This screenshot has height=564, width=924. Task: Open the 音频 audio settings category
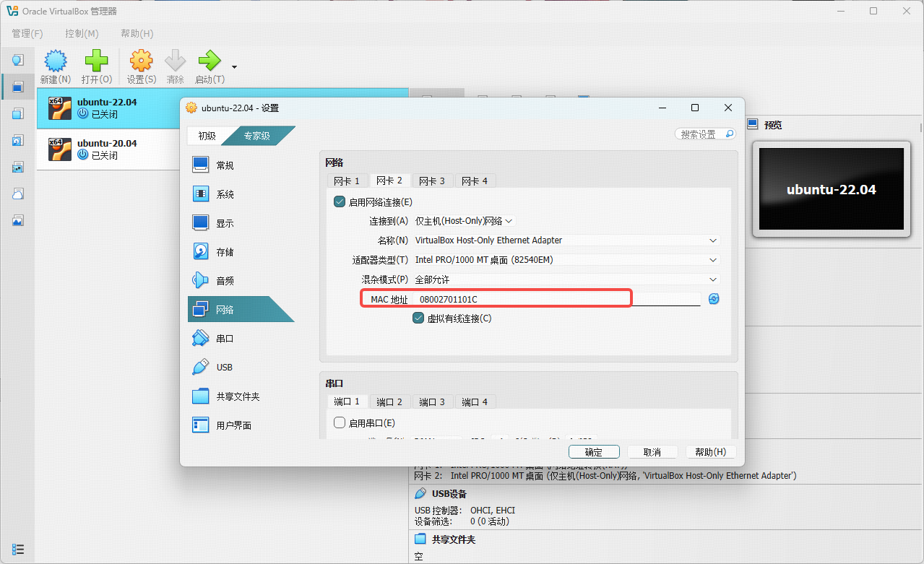tap(225, 281)
